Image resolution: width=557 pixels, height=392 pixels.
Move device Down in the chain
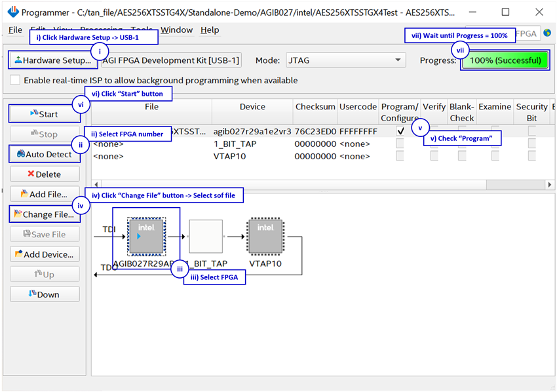[x=45, y=294]
